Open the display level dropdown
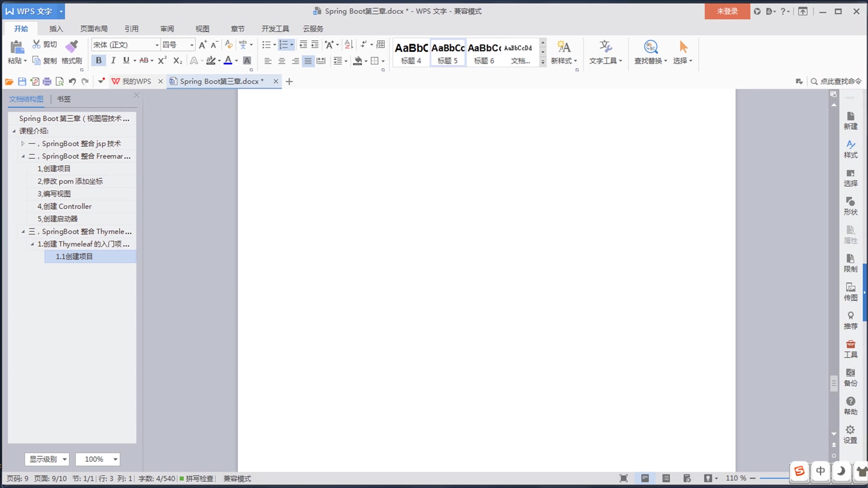 point(47,459)
